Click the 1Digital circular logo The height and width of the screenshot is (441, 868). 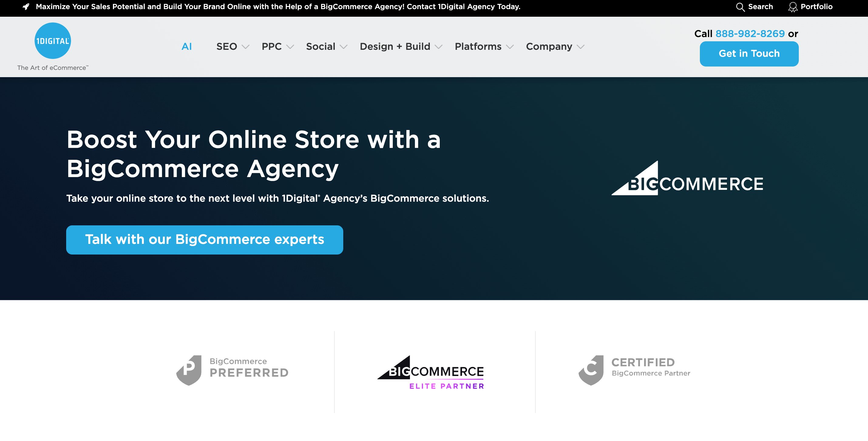(x=53, y=41)
